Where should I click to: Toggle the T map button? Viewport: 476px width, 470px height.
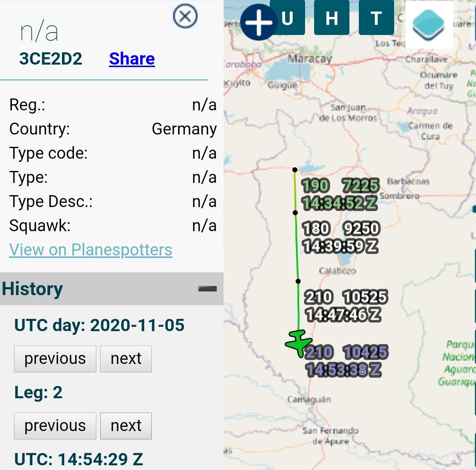click(376, 18)
